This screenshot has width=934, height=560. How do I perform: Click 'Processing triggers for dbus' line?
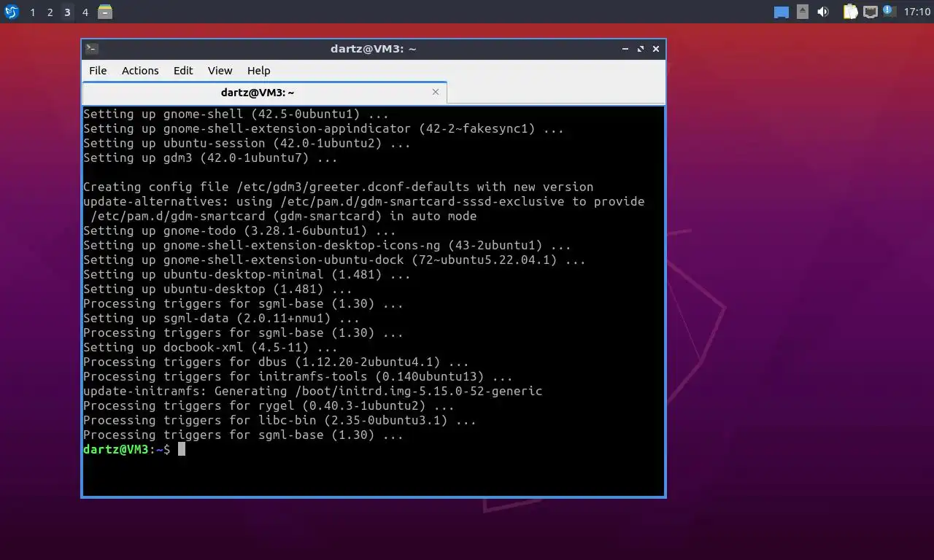277,362
